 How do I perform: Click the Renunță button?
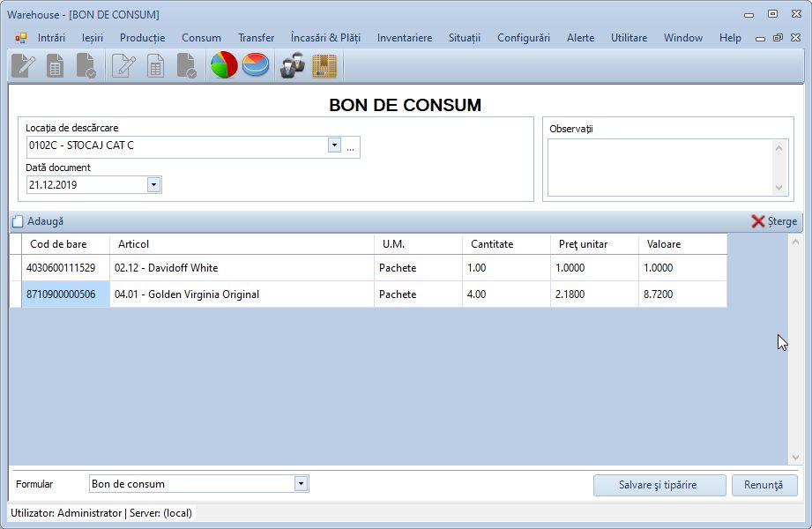(x=764, y=485)
